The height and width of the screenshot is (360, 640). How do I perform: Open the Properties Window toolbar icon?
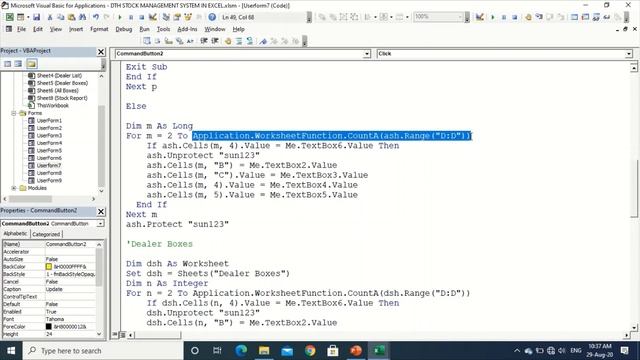pos(177,17)
